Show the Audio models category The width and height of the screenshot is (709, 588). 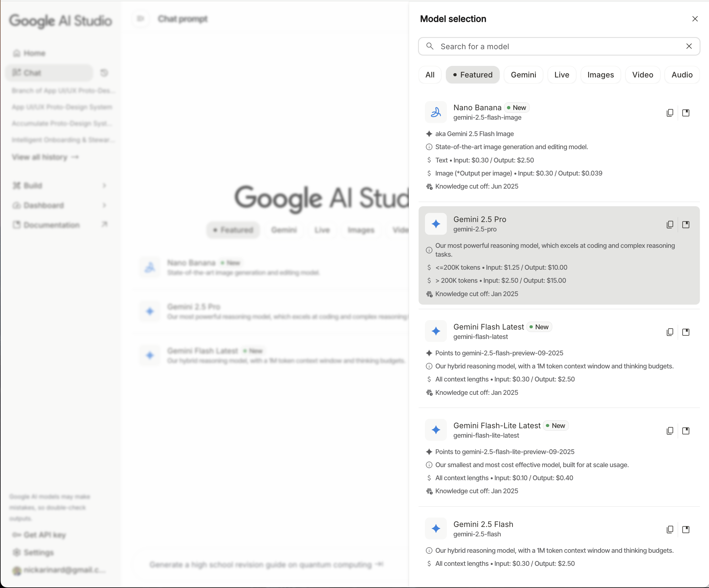click(x=682, y=75)
